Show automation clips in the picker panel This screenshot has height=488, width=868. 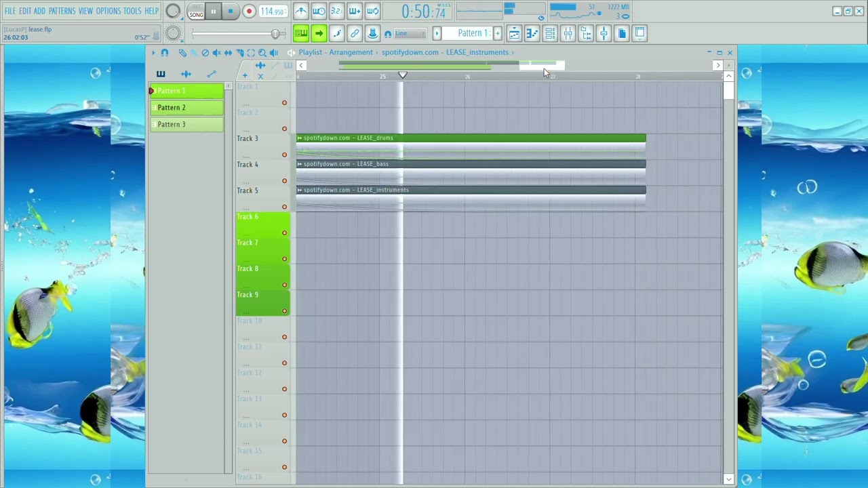click(212, 74)
